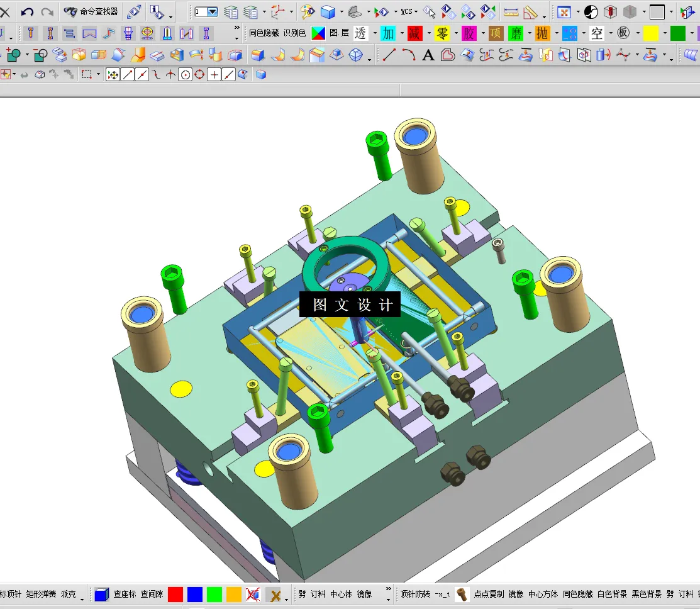
Task: Click the Text 'A' tool icon
Action: (428, 55)
